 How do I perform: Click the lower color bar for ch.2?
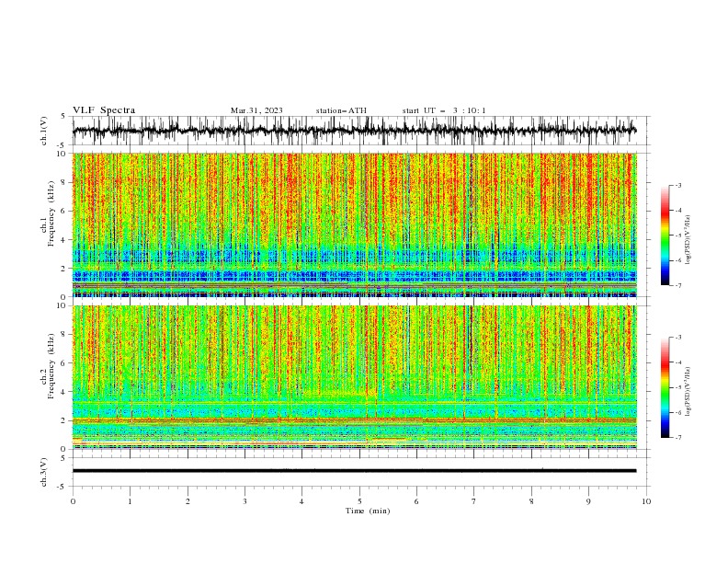tap(665, 387)
